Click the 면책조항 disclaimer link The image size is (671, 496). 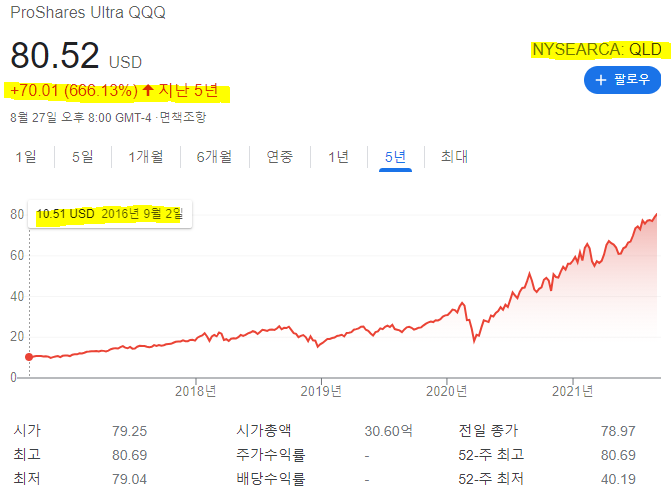[183, 117]
